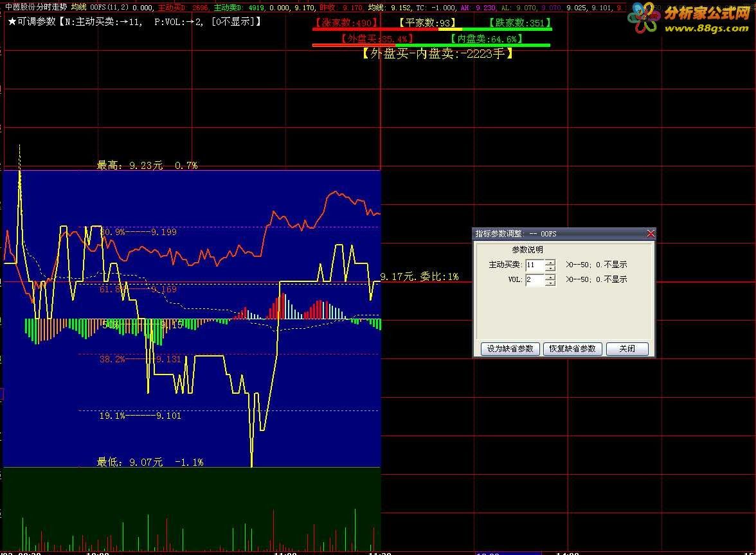Click the 主动买卖: label in the dialog
This screenshot has width=756, height=555.
tap(505, 265)
